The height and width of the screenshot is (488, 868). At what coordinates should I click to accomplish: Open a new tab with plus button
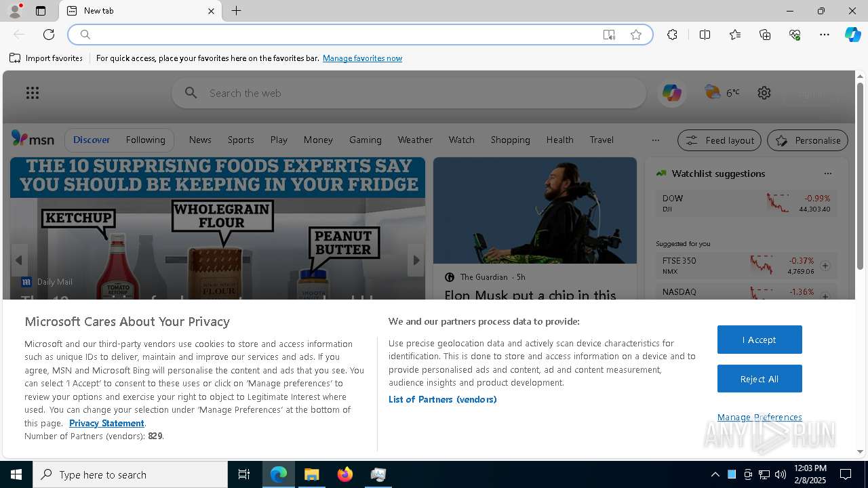pyautogui.click(x=236, y=11)
